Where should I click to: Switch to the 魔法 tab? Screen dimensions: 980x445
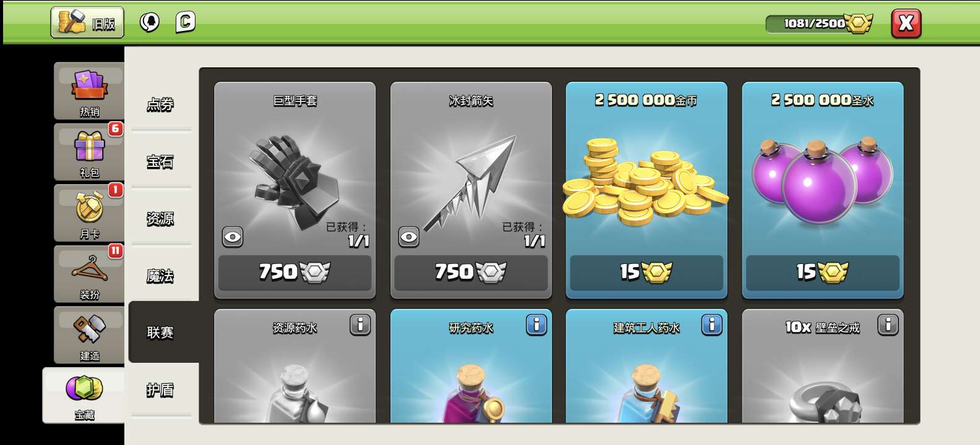click(x=160, y=276)
